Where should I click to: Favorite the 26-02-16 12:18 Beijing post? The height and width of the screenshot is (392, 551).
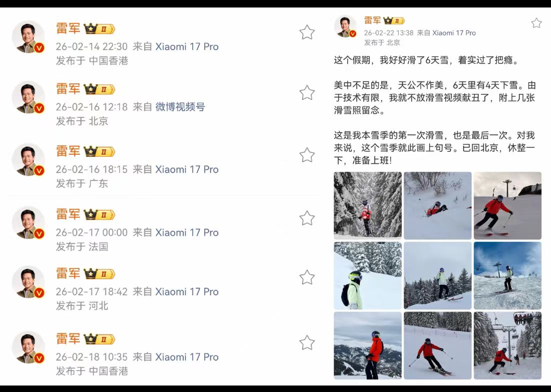point(307,93)
